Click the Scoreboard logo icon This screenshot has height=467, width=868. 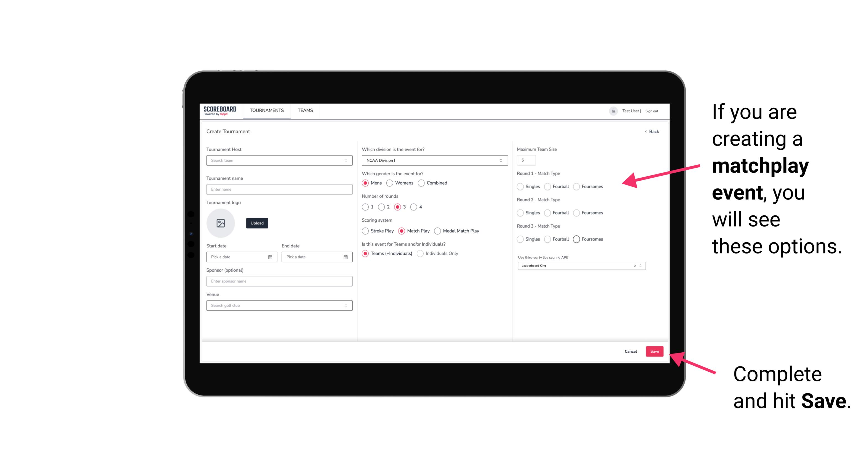pos(220,110)
